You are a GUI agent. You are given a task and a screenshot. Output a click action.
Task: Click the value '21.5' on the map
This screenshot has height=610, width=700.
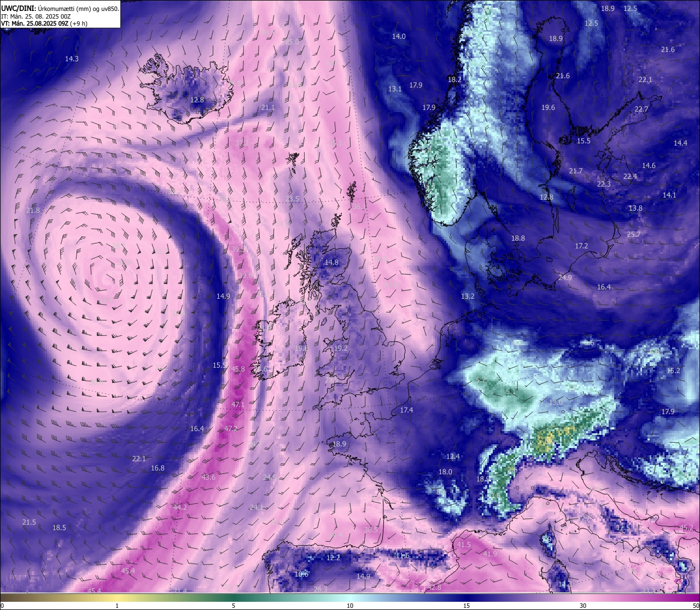29,523
